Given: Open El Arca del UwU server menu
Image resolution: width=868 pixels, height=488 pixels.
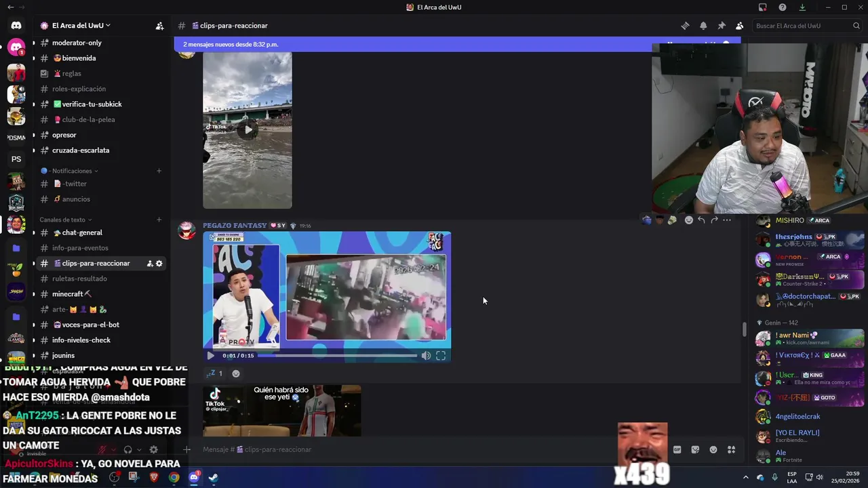Looking at the screenshot, I should pyautogui.click(x=81, y=26).
